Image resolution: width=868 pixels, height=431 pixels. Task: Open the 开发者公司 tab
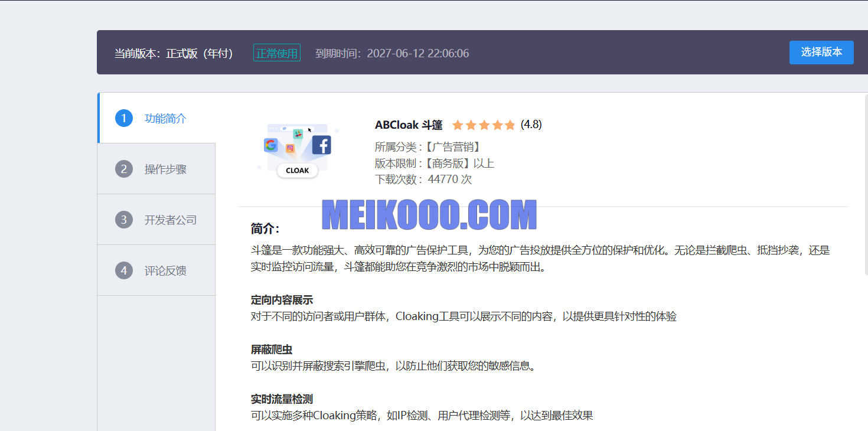point(156,220)
